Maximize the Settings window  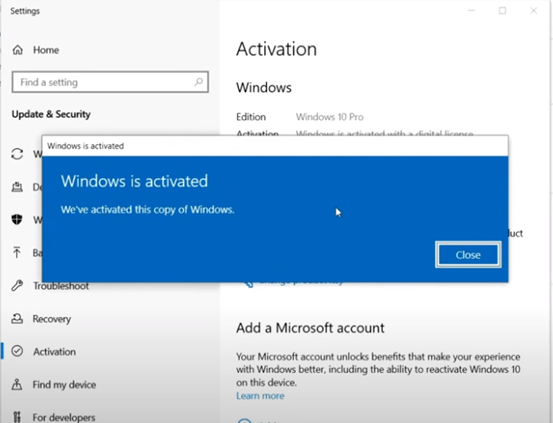click(x=503, y=11)
